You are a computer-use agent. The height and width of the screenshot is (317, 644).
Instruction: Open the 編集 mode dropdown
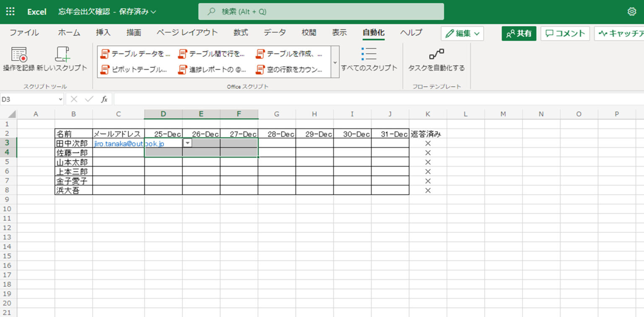coord(462,34)
